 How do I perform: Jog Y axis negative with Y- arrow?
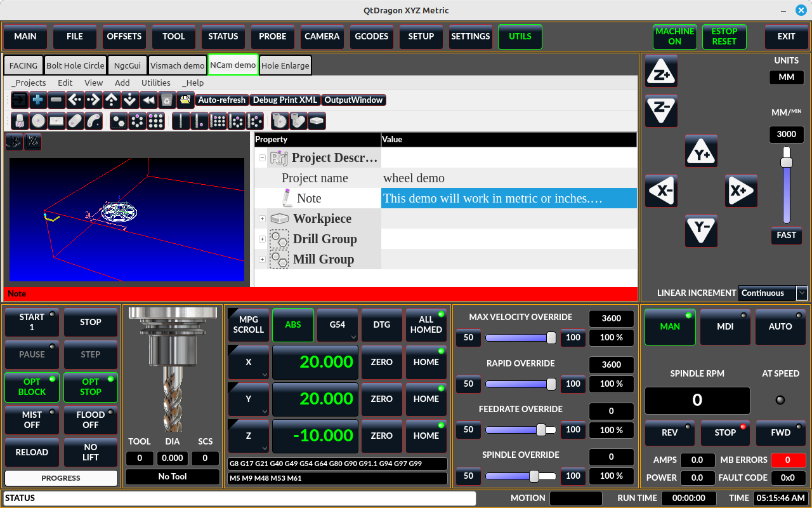coord(702,231)
